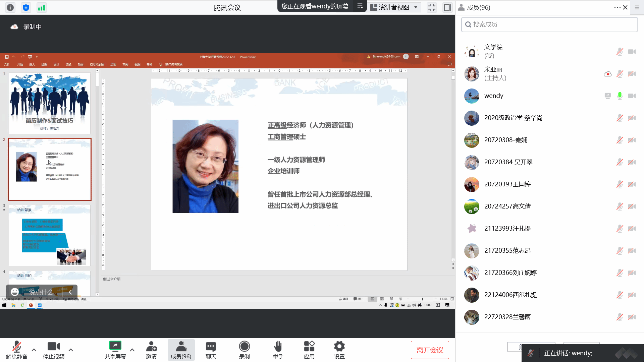Toggle 停止视频 camera button
Viewport: 644px width, 362px height.
[x=53, y=350]
